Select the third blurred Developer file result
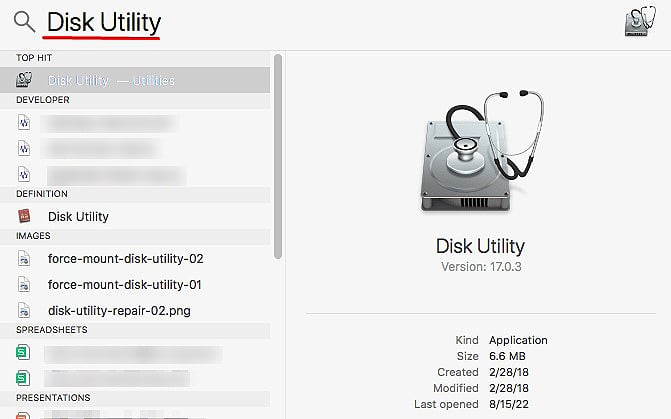 [135, 175]
